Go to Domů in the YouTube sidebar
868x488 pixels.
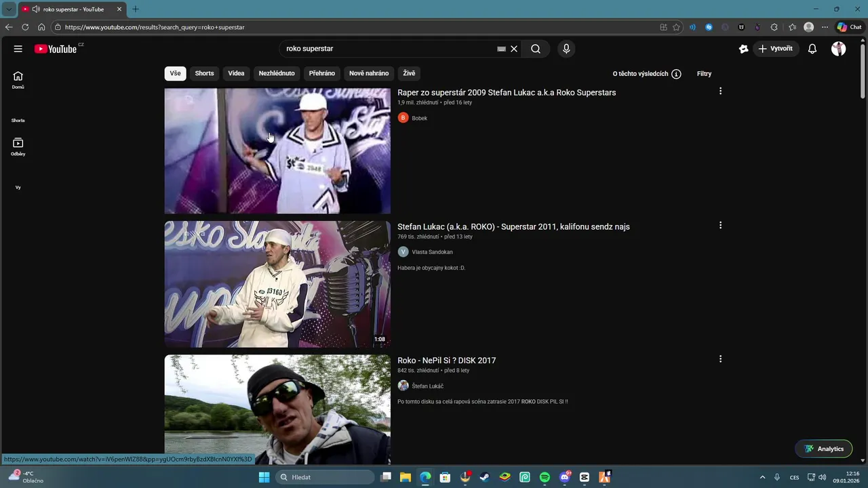pyautogui.click(x=18, y=80)
